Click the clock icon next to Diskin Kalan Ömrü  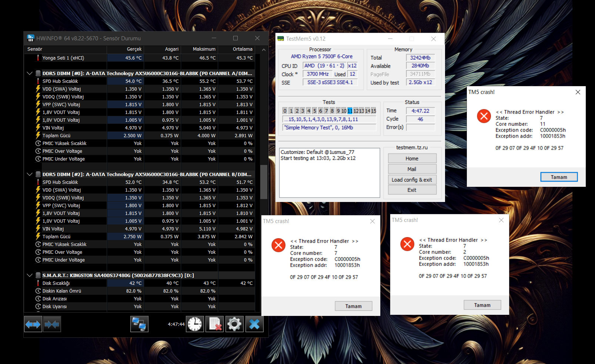pyautogui.click(x=38, y=291)
